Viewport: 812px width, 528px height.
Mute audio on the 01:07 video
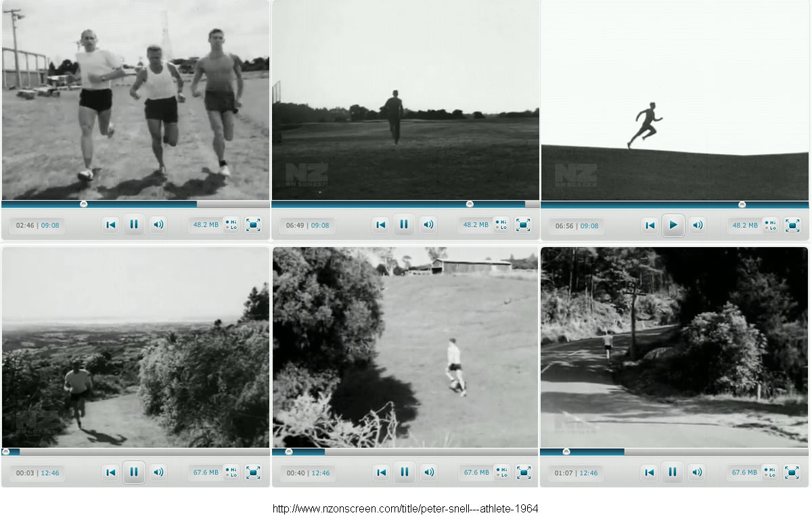(697, 472)
